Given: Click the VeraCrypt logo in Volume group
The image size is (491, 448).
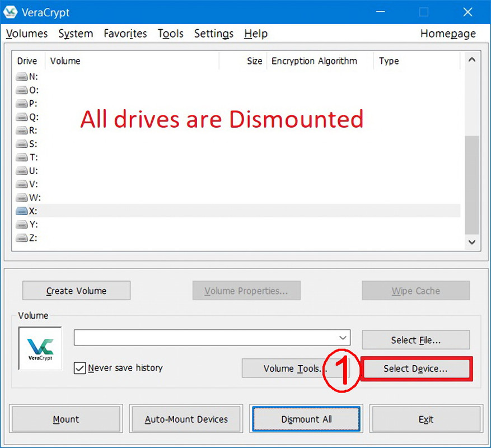Looking at the screenshot, I should [40, 349].
